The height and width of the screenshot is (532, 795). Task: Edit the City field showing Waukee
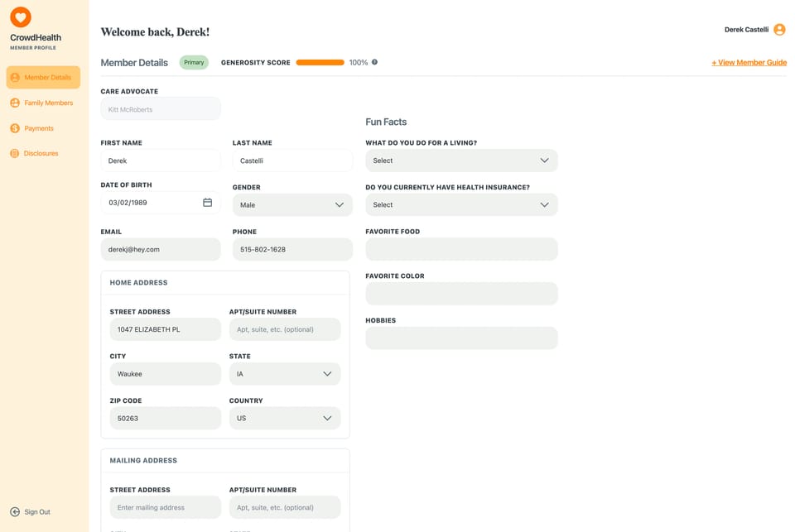tap(166, 374)
